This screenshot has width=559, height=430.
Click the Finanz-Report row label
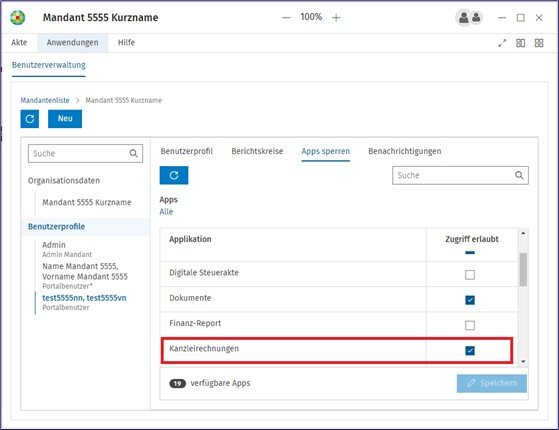pyautogui.click(x=195, y=323)
